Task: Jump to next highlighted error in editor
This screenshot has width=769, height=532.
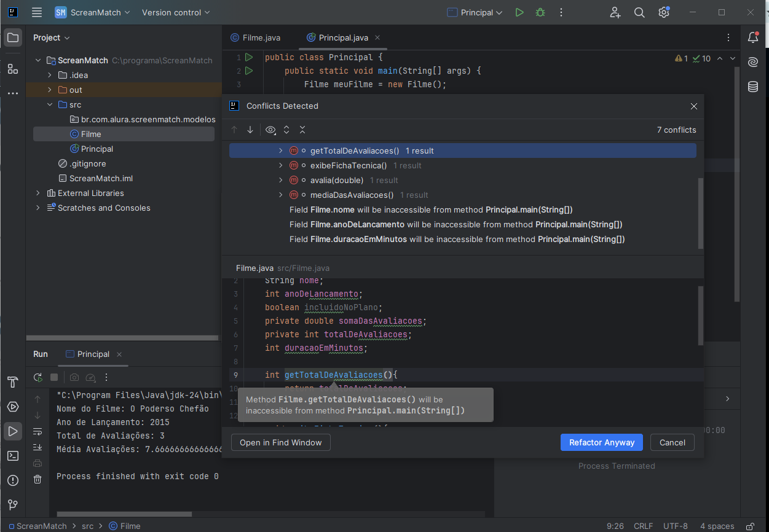Action: pyautogui.click(x=733, y=58)
